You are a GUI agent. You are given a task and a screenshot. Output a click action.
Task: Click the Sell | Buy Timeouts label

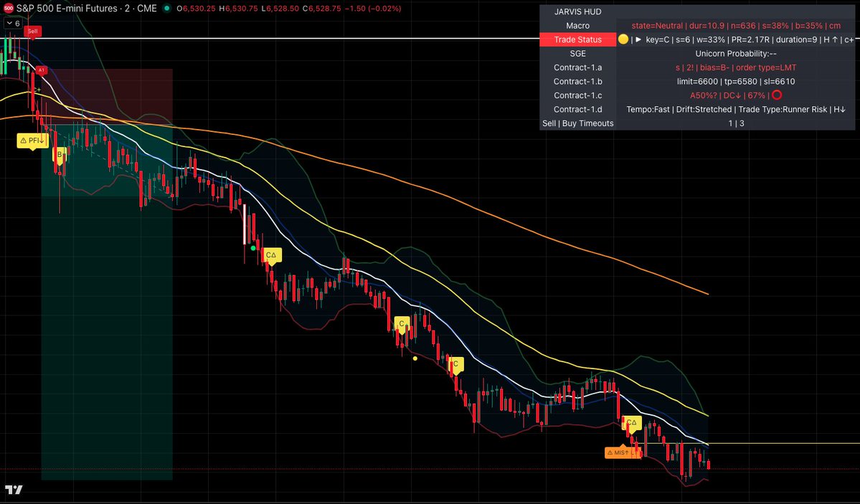[x=577, y=123]
